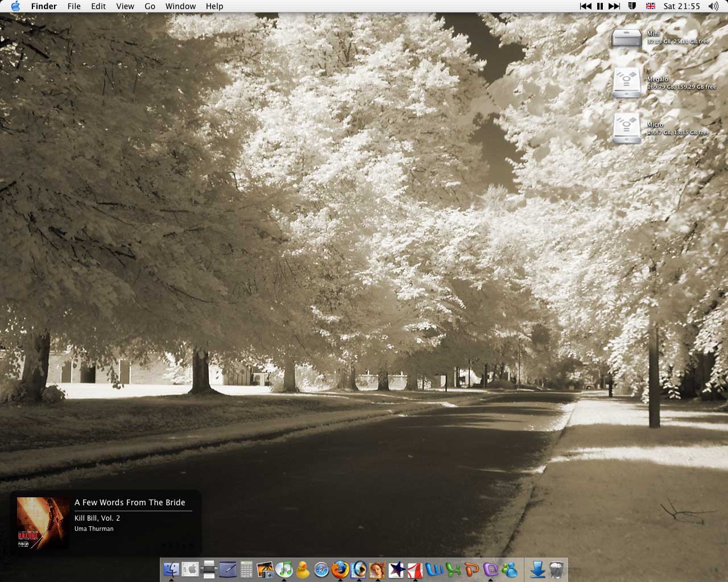
Task: Go to previous track in menu bar
Action: (585, 6)
